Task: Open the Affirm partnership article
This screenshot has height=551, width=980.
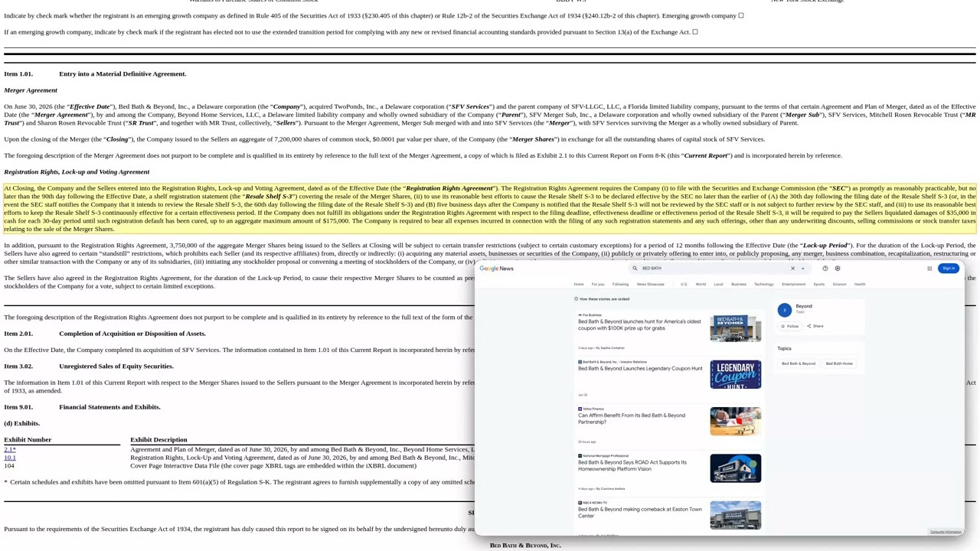Action: (x=632, y=419)
